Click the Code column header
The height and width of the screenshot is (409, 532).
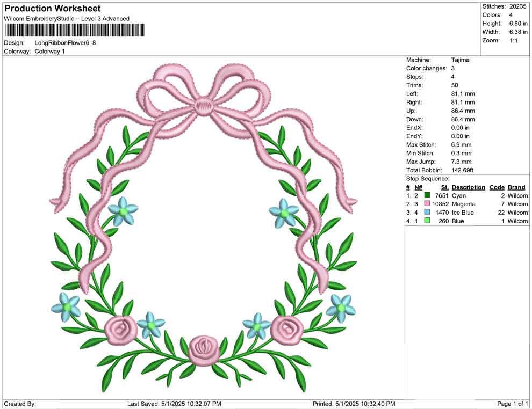497,187
